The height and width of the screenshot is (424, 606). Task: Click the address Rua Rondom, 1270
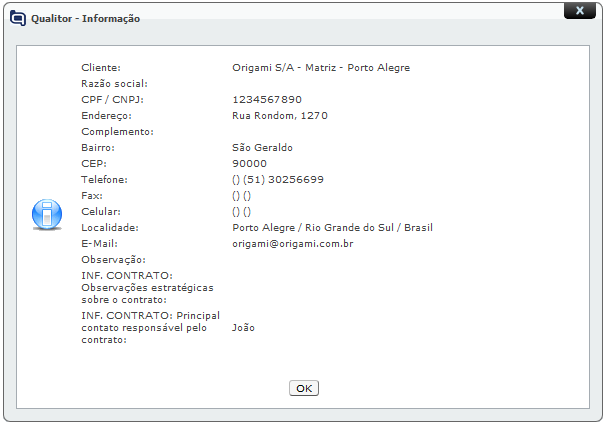tap(279, 115)
